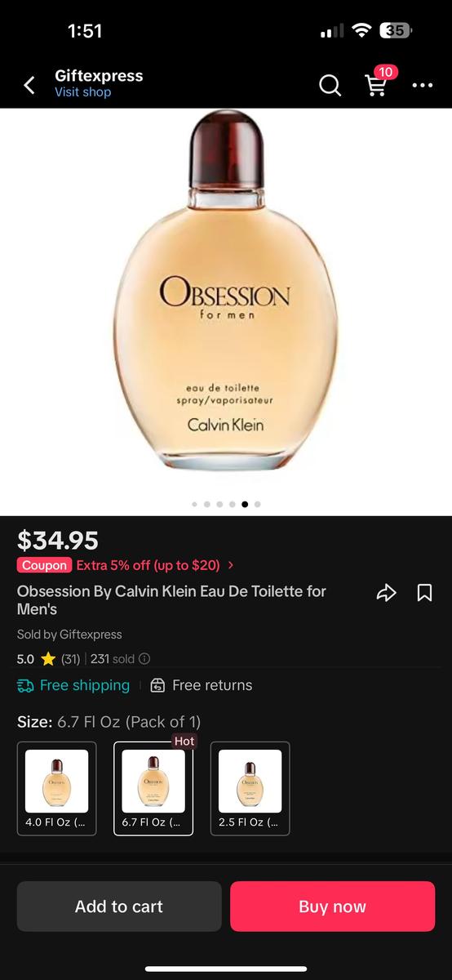Jump to last image carousel dot
Image resolution: width=452 pixels, height=980 pixels.
point(258,505)
